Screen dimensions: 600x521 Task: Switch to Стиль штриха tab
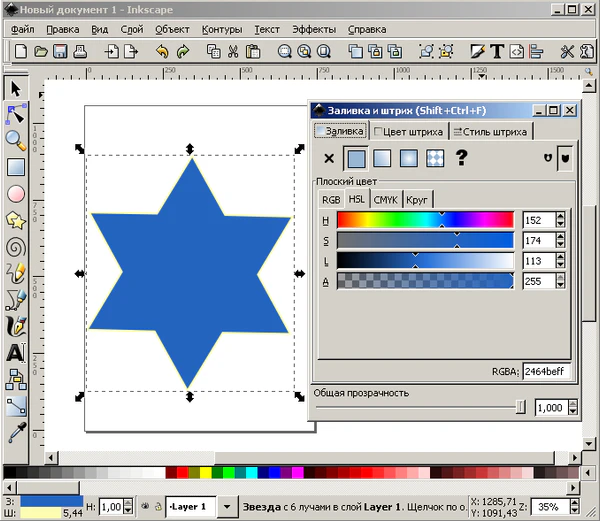490,131
